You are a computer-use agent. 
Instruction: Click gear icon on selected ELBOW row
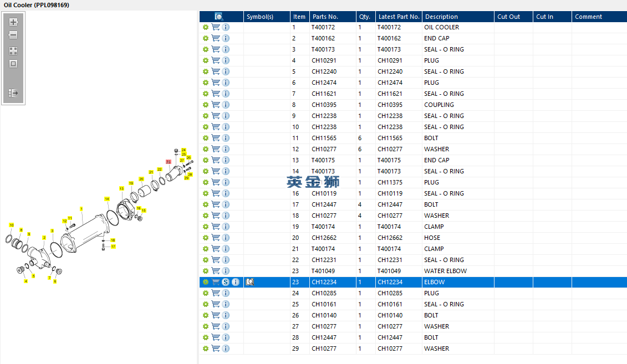point(206,282)
